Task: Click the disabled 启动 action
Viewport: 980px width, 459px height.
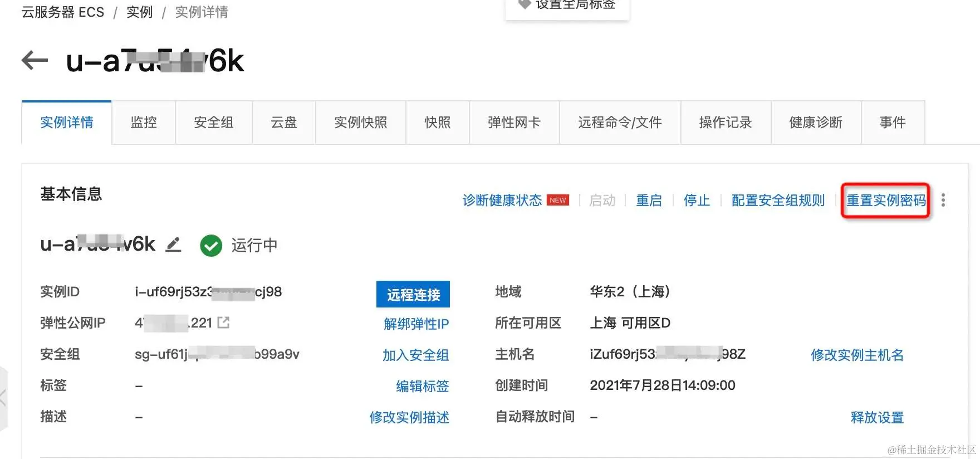Action: [x=602, y=201]
